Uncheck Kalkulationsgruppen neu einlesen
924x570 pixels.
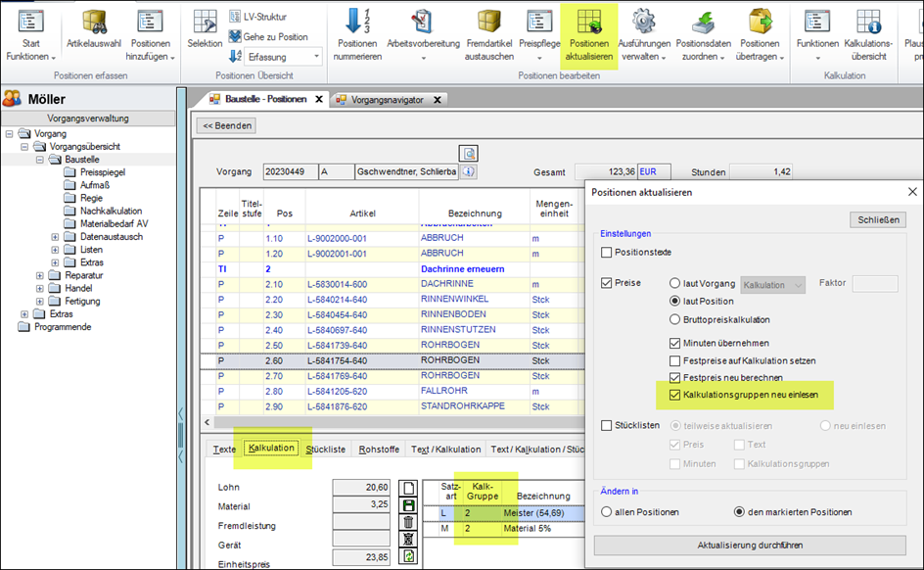point(675,396)
